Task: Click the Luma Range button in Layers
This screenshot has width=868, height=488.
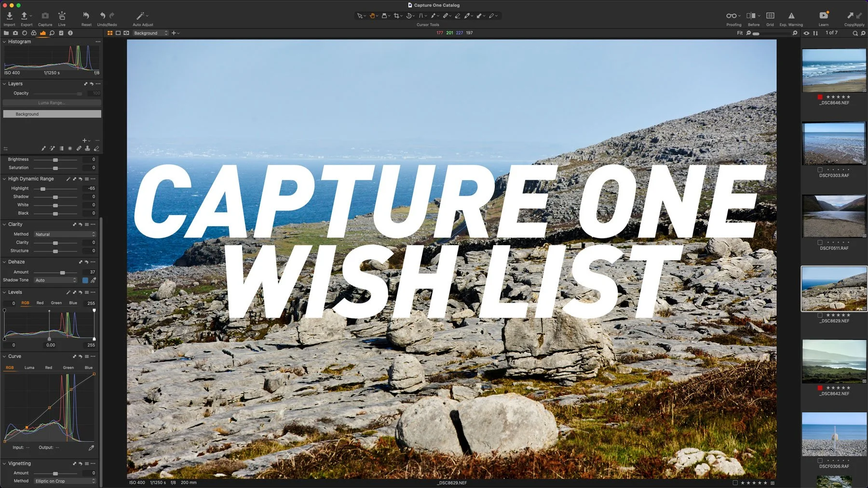Action: [x=52, y=103]
